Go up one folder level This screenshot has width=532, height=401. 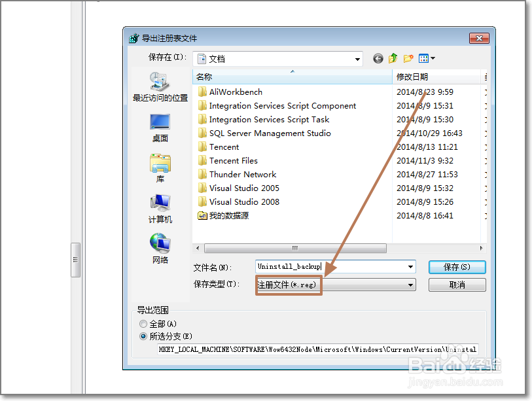click(x=393, y=58)
